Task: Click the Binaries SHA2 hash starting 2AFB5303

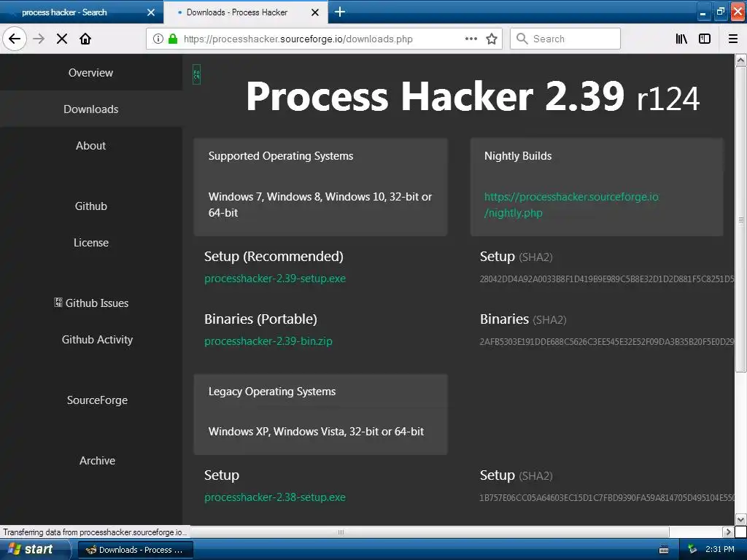Action: point(606,341)
